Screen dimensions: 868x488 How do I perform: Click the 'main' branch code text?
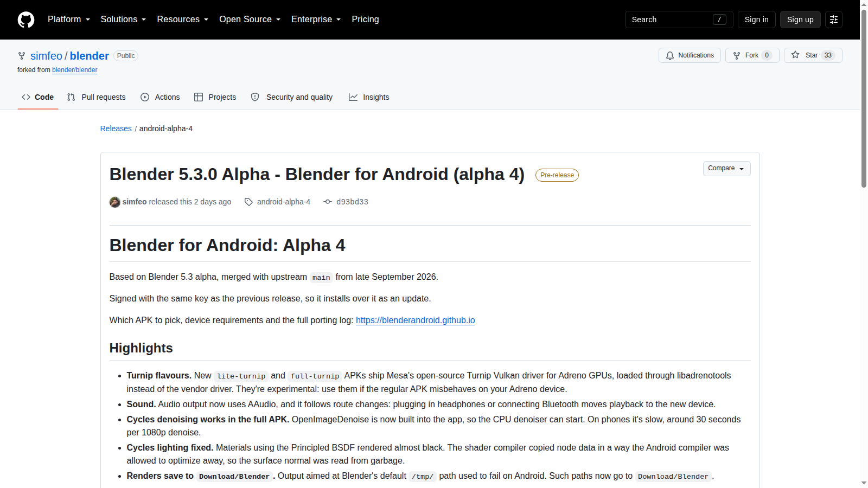[321, 278]
